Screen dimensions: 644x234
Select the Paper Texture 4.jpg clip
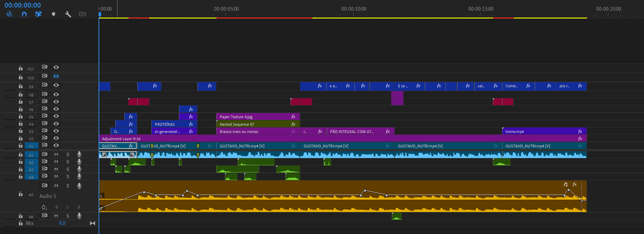click(258, 116)
